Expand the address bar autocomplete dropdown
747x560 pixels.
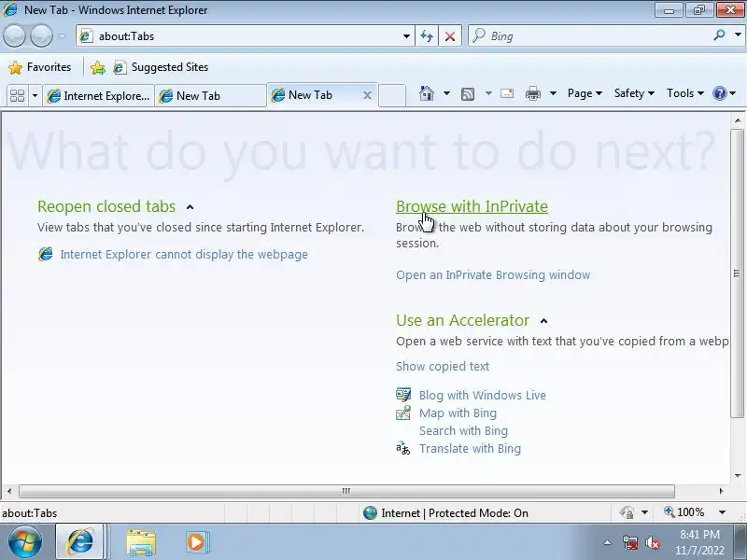coord(406,36)
